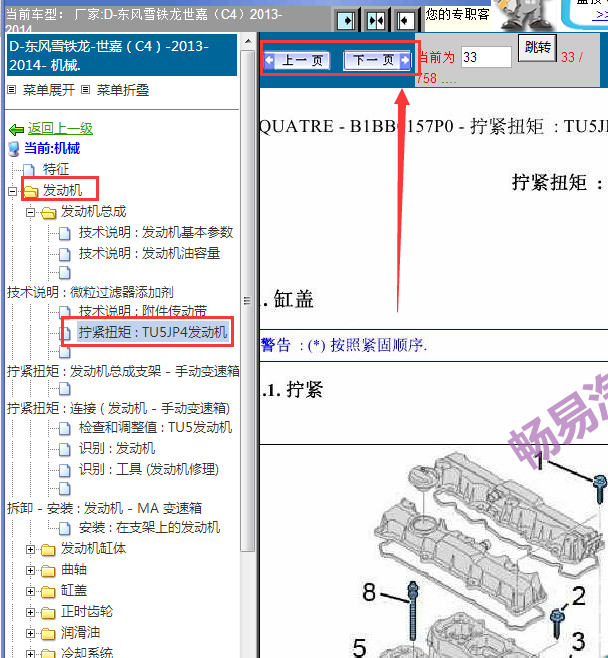Expand the 缸盖 folder
Screen dimensions: 608x658
[x=30, y=591]
